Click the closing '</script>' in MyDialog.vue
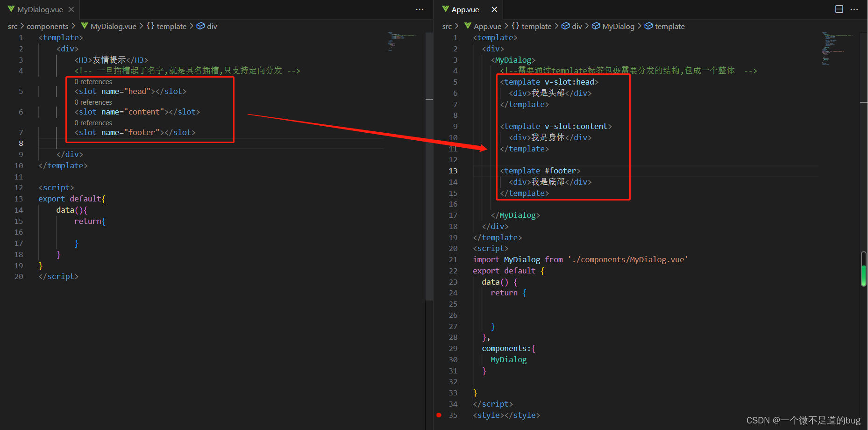 [58, 277]
